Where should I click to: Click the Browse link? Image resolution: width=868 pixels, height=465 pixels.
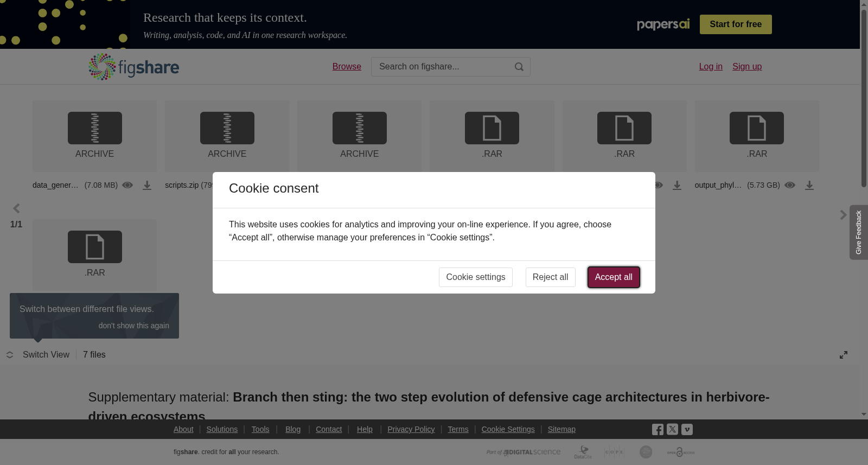(x=347, y=67)
